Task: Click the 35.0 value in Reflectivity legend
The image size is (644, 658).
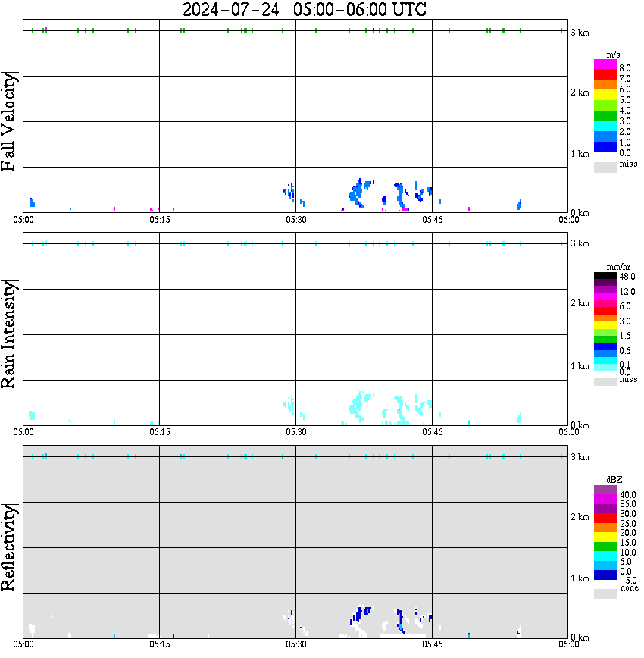Action: pos(627,504)
